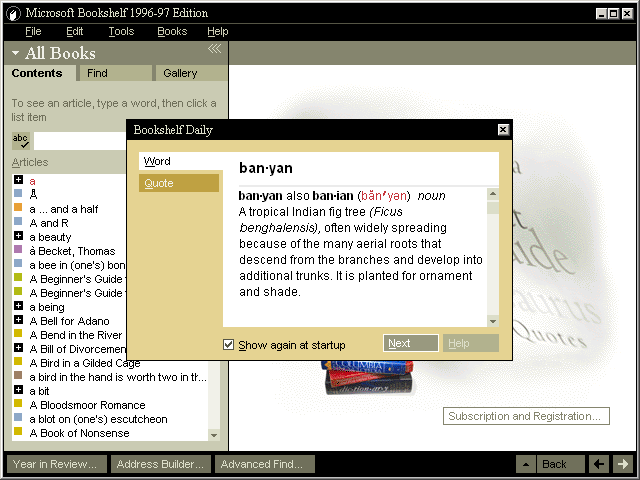Click the right arrow navigation button
The height and width of the screenshot is (480, 640).
[x=623, y=464]
